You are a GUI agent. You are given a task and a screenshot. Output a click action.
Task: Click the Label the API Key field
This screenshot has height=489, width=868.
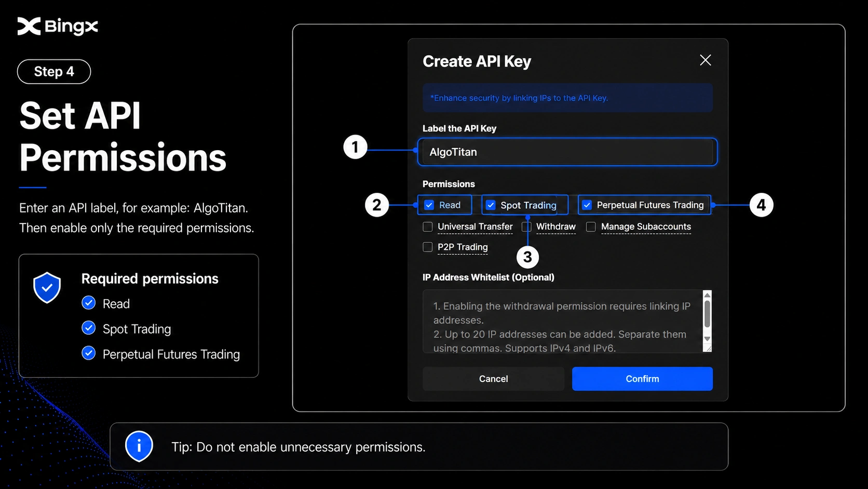(x=567, y=152)
